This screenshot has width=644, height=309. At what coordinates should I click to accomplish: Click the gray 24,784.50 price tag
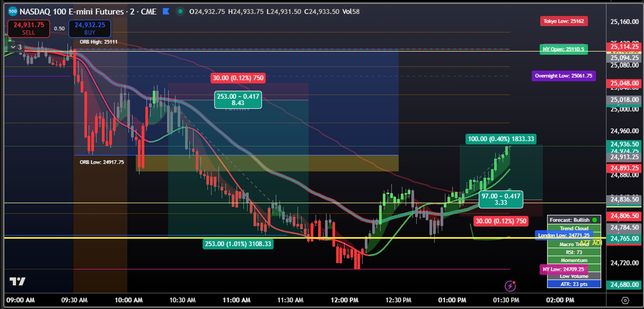pyautogui.click(x=624, y=227)
